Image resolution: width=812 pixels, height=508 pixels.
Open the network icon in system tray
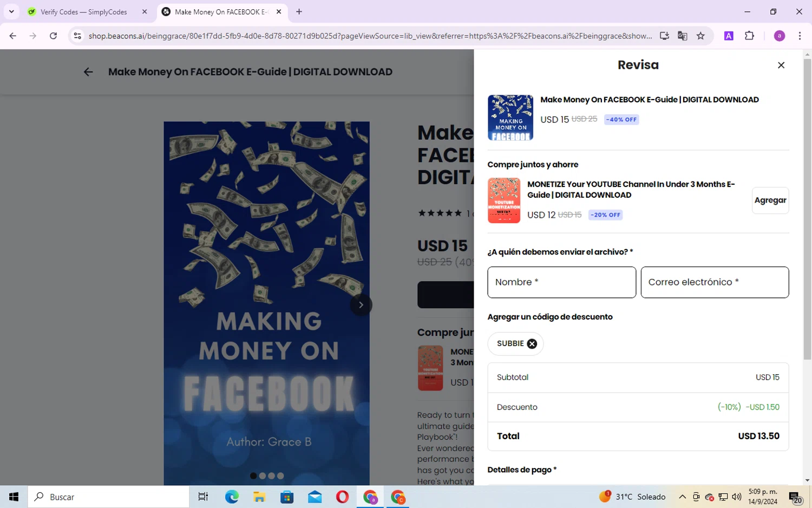point(723,497)
